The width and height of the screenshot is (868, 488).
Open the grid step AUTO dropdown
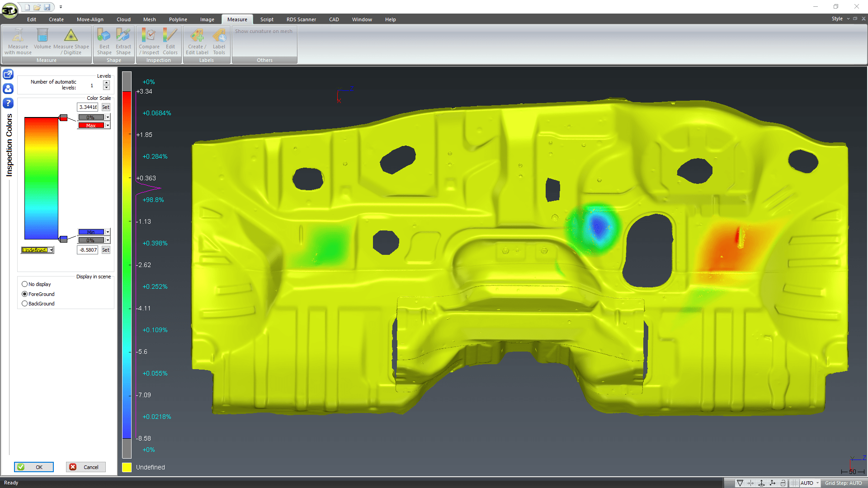(817, 483)
